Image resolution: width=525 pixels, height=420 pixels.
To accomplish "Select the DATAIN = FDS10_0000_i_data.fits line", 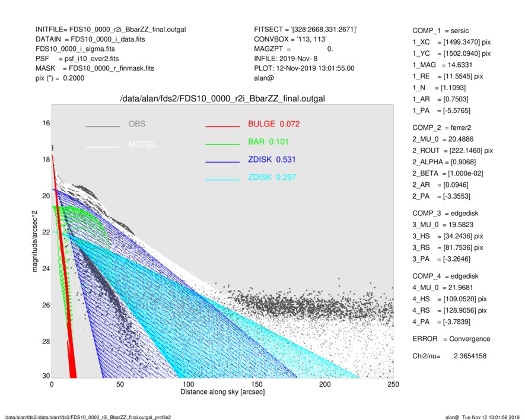I will [x=90, y=39].
